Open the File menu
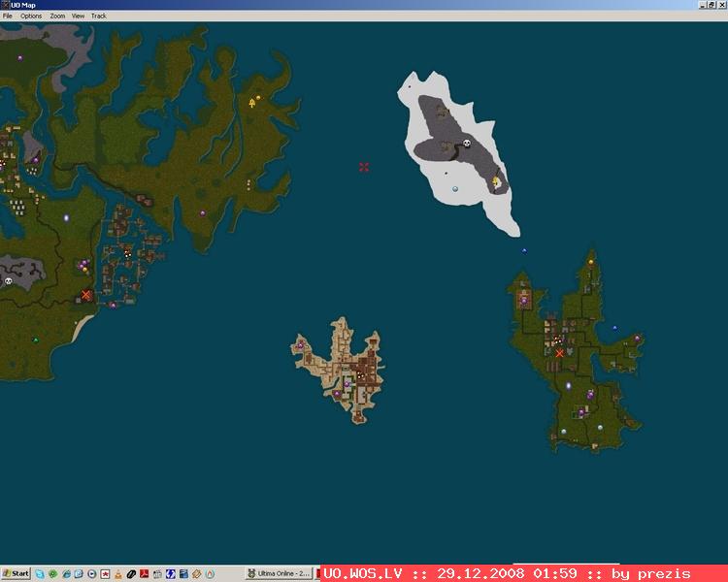 click(x=8, y=16)
